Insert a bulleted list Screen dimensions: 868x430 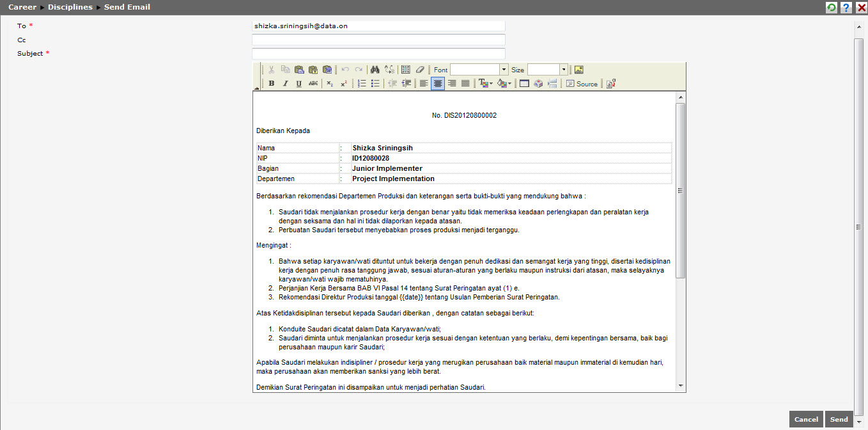[x=375, y=84]
